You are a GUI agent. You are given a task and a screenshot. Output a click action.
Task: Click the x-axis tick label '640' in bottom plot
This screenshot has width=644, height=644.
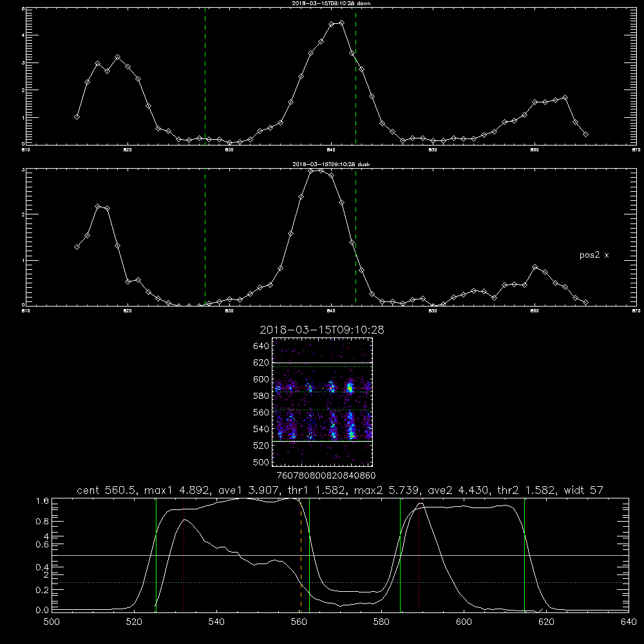pos(629,622)
